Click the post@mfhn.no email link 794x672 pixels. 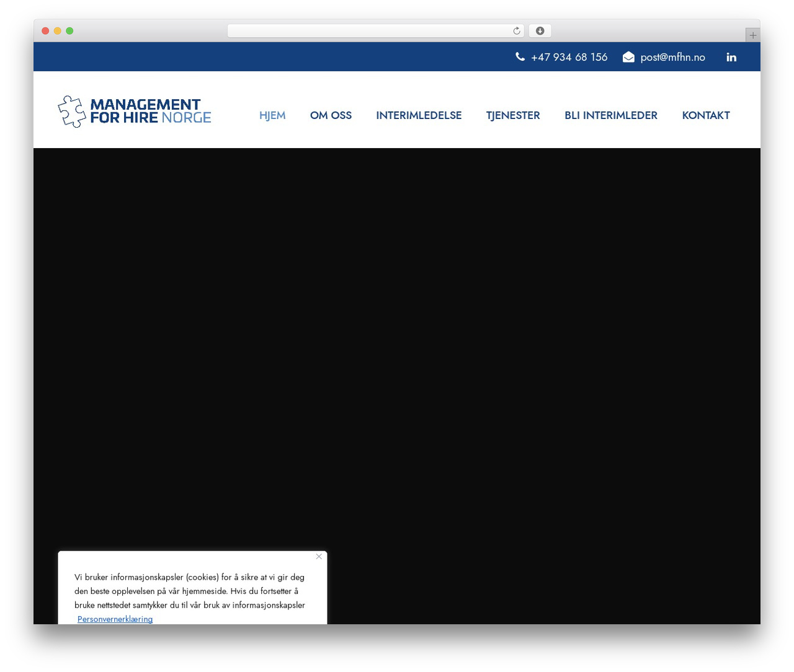coord(672,57)
